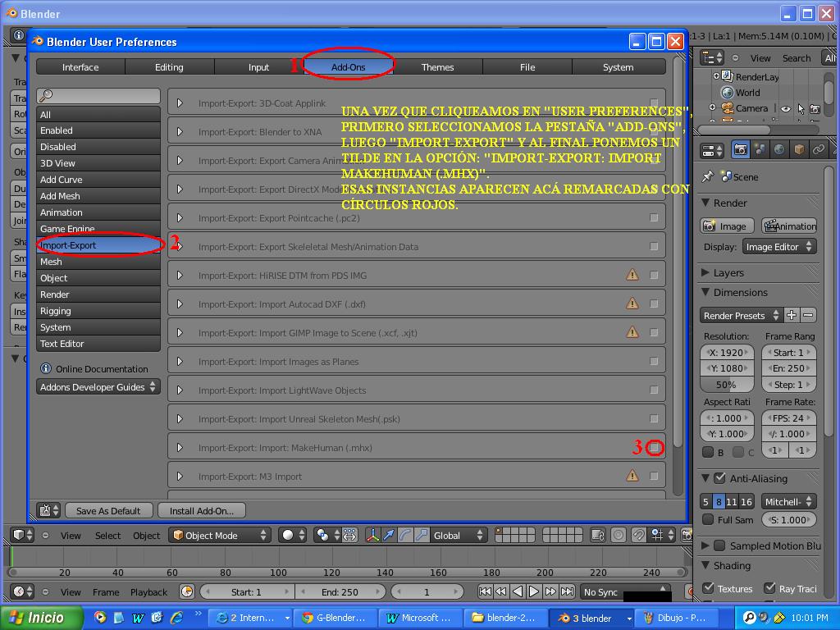This screenshot has height=630, width=840.
Task: Open the Global orientation dropdown
Action: (458, 535)
